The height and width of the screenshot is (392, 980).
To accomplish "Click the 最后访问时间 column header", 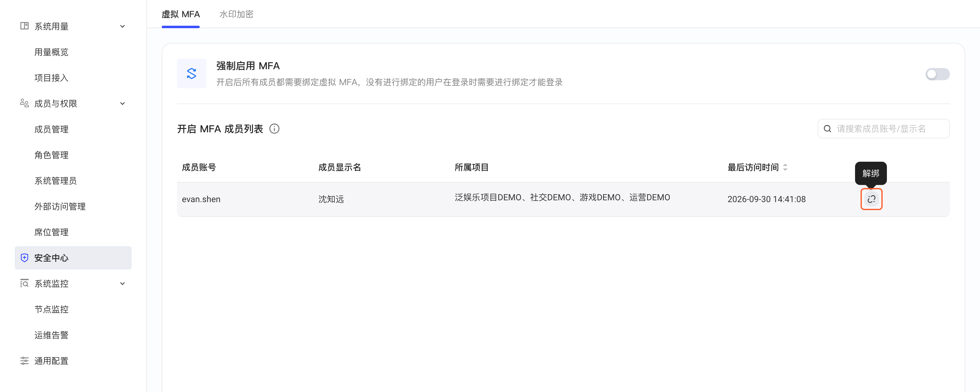I will click(x=753, y=168).
